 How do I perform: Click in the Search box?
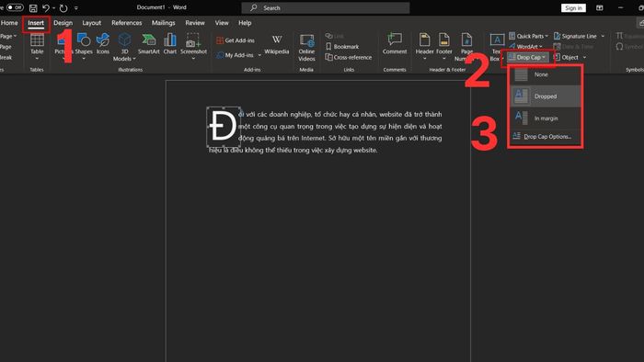pos(326,7)
